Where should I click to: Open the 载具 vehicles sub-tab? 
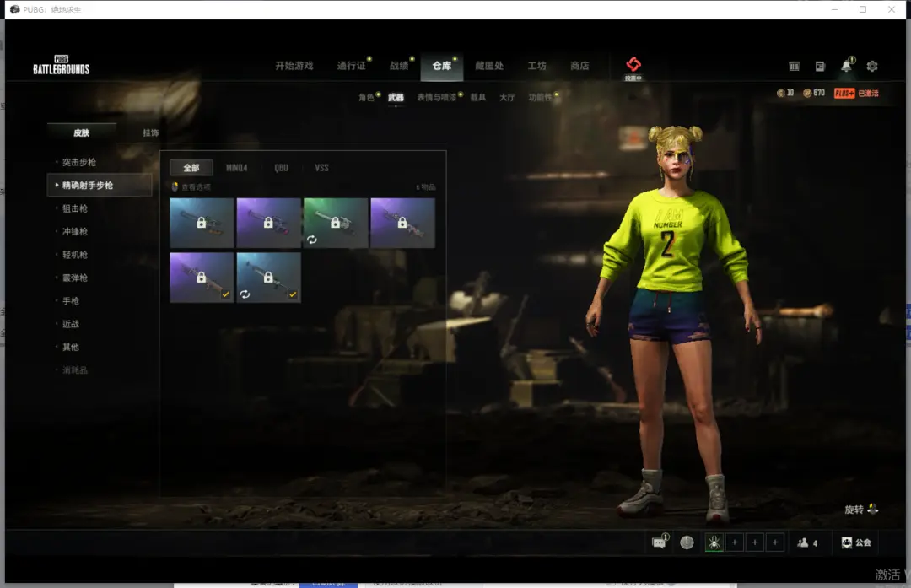pyautogui.click(x=477, y=97)
